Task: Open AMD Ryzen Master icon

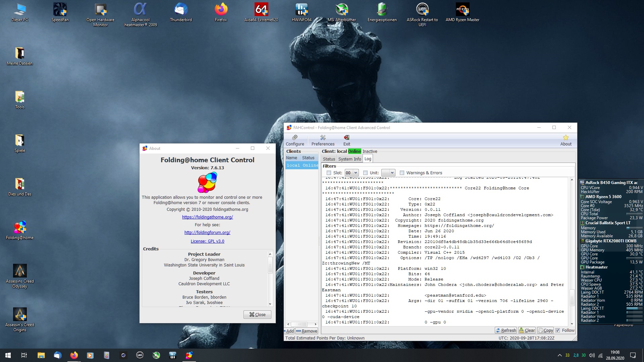Action: point(462,10)
